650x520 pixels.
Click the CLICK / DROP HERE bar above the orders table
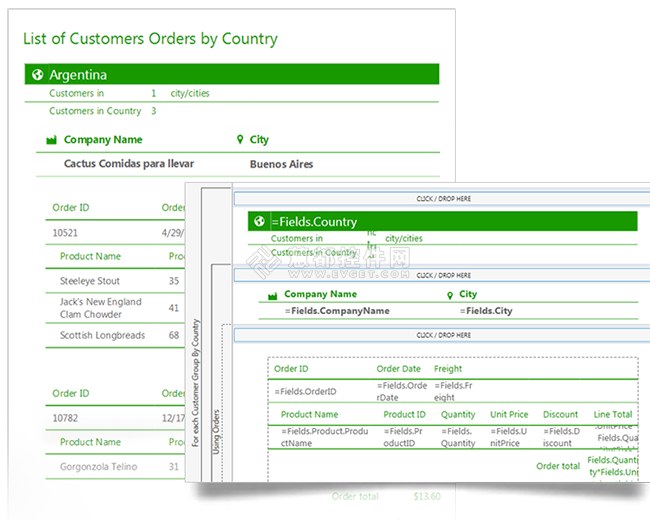[442, 335]
